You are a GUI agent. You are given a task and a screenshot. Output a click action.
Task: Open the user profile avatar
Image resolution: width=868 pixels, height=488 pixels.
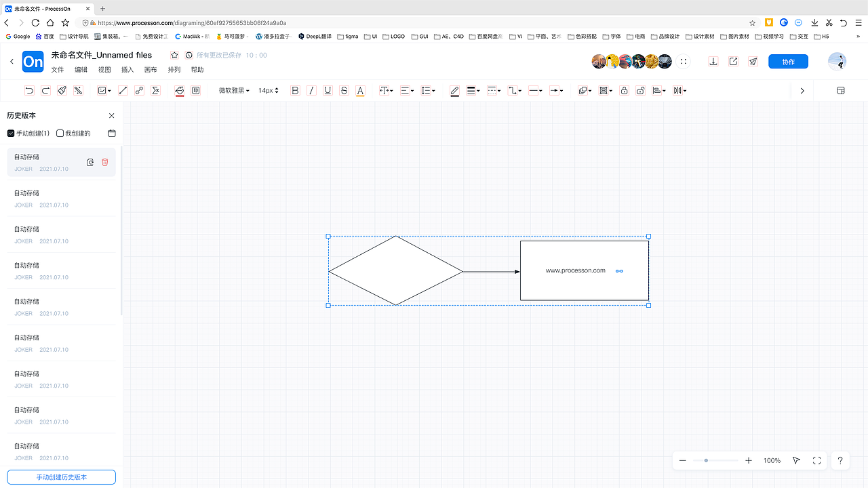(837, 62)
